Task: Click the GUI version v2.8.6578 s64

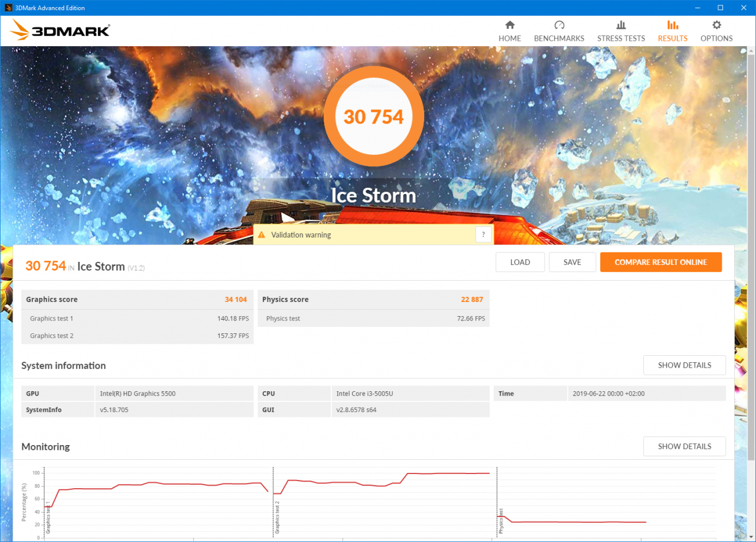Action: [356, 410]
